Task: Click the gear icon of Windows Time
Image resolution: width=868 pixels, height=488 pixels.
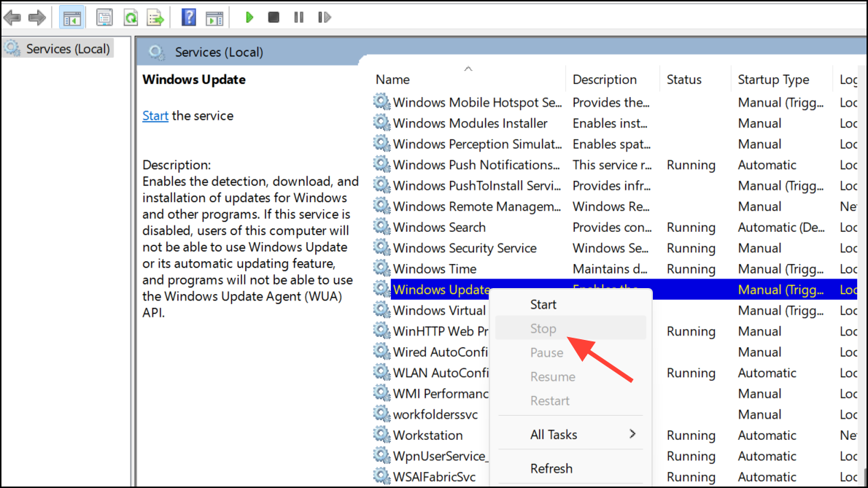Action: pos(381,268)
